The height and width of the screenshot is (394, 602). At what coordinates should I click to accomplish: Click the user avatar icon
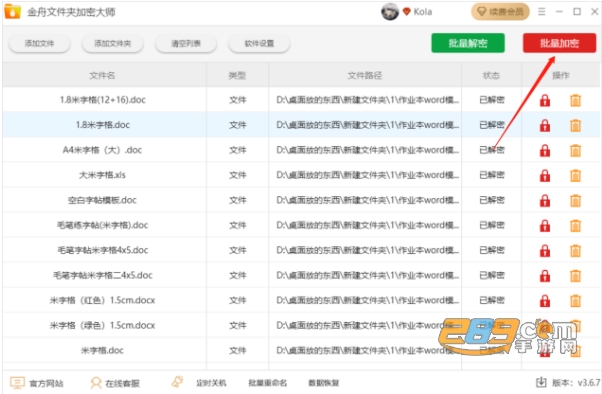[390, 12]
